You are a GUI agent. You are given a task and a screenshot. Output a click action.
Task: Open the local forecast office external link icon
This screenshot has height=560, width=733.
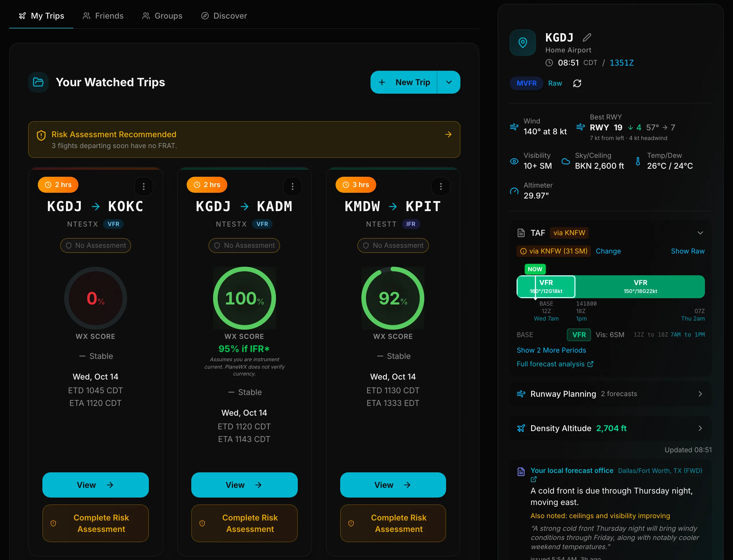(x=533, y=479)
